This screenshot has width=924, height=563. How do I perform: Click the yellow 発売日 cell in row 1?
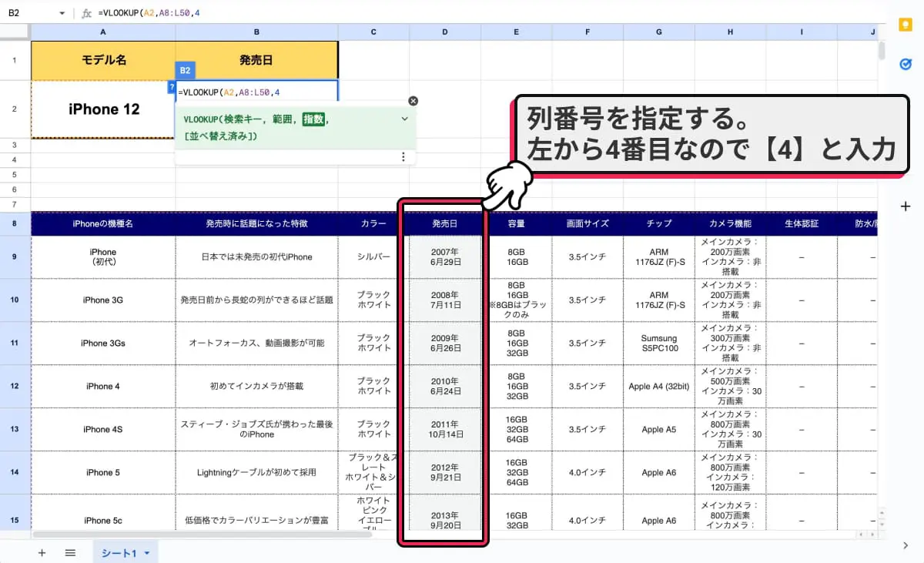click(256, 59)
